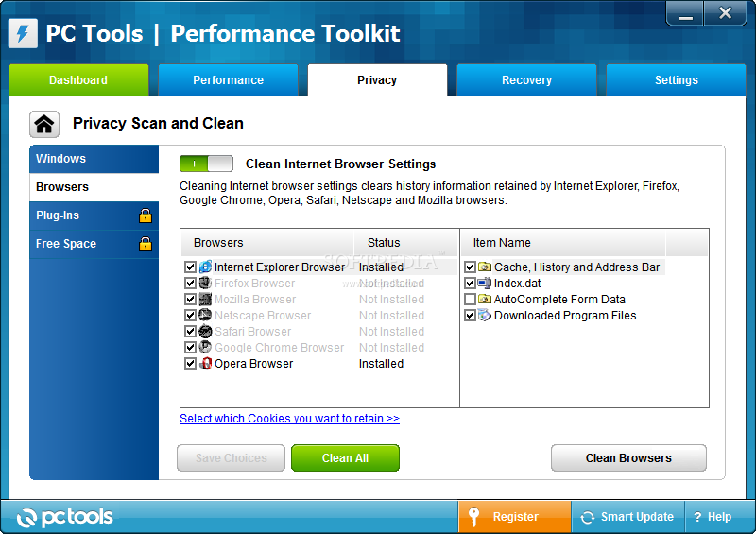Click the Smart Update refresh icon

coord(588,517)
